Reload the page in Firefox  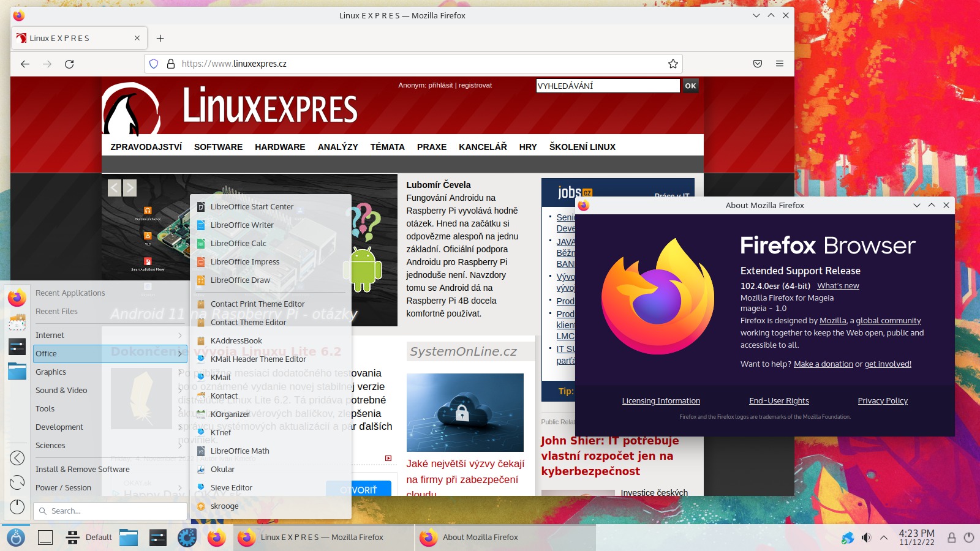click(x=69, y=64)
